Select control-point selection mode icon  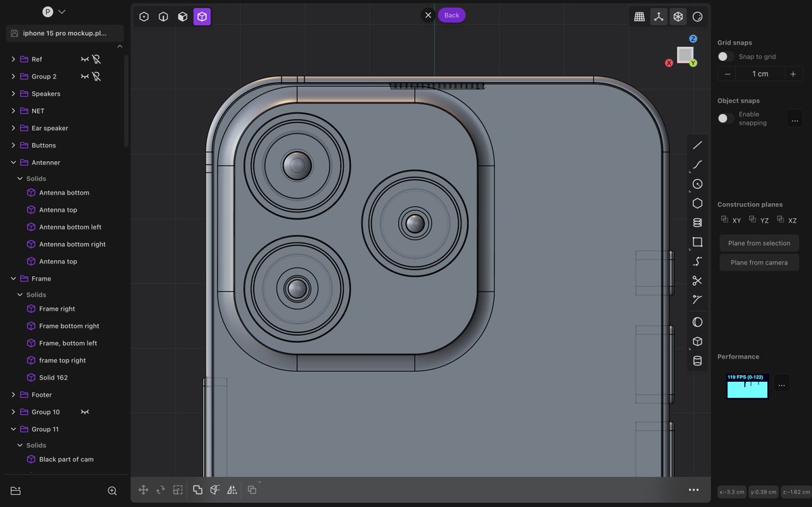pos(144,16)
